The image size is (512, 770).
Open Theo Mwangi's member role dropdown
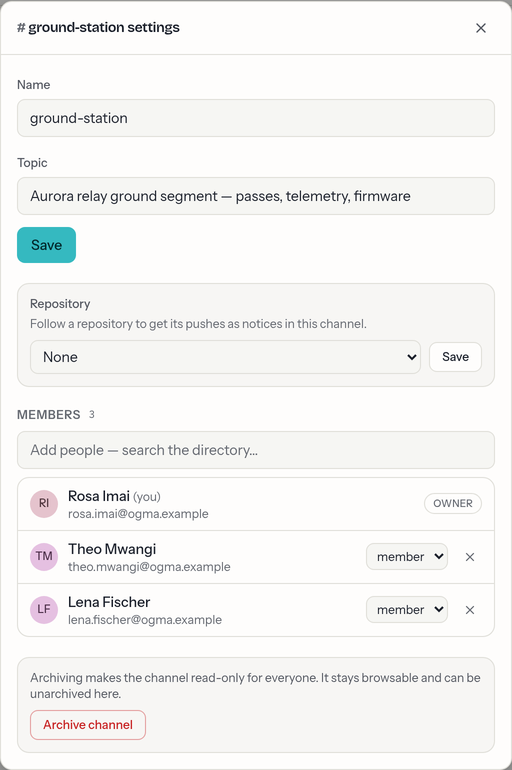(407, 557)
